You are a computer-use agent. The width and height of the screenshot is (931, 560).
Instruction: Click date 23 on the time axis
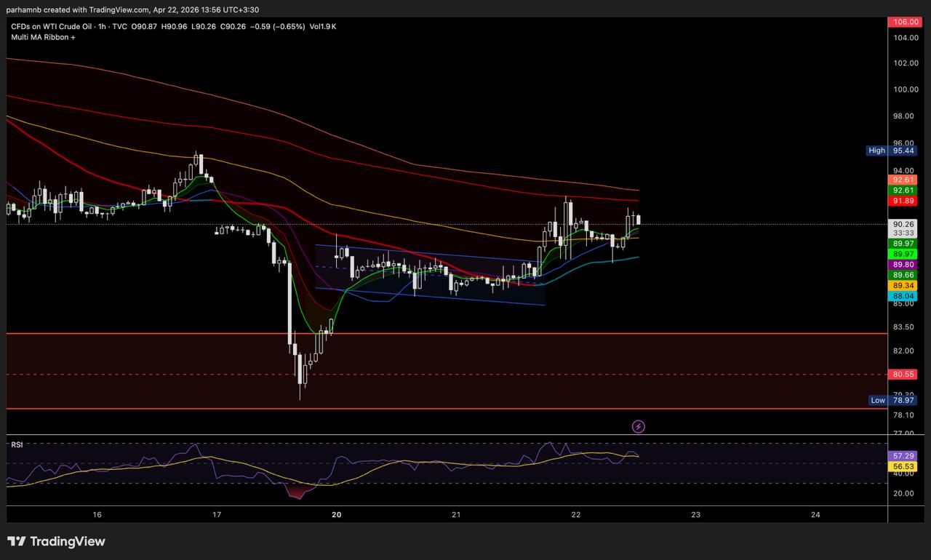(696, 515)
